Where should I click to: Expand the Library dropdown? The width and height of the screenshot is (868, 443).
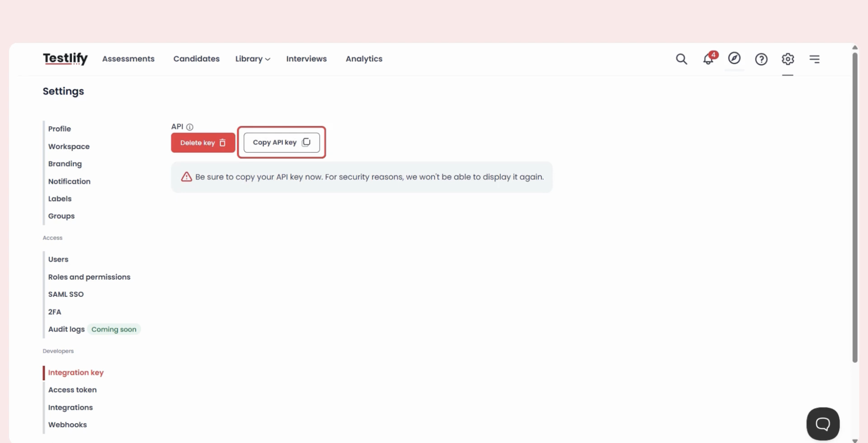pos(253,59)
